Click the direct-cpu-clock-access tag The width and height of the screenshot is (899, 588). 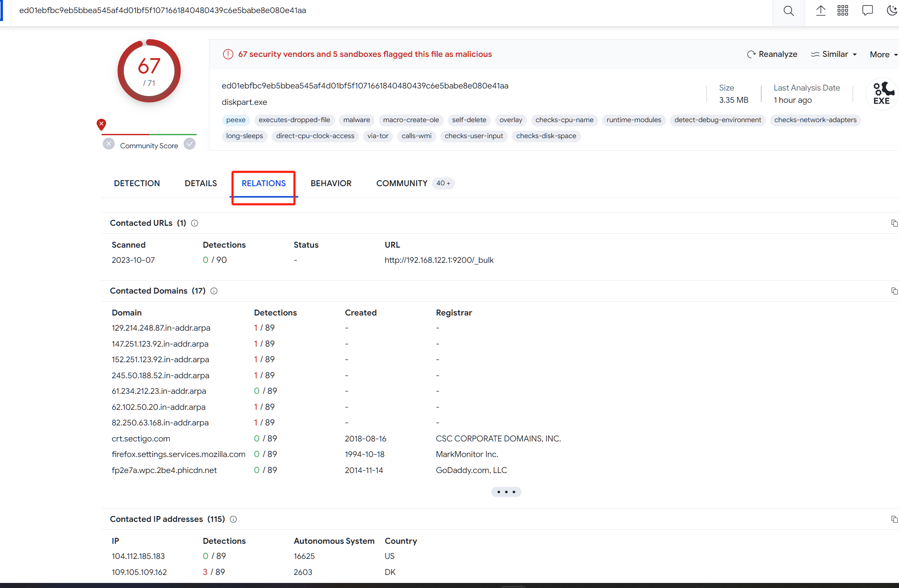[x=316, y=136]
